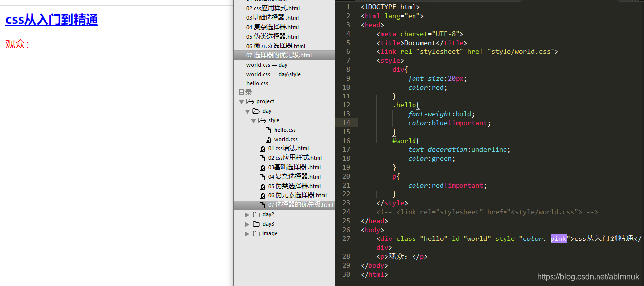Click file icon of 01 css语法.html in tree
This screenshot has width=644, height=286.
tap(262, 148)
